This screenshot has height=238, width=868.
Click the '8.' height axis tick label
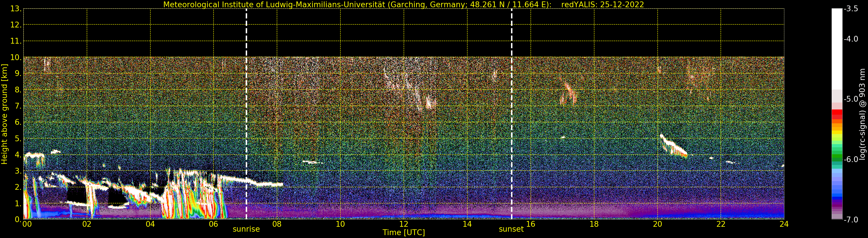[18, 90]
